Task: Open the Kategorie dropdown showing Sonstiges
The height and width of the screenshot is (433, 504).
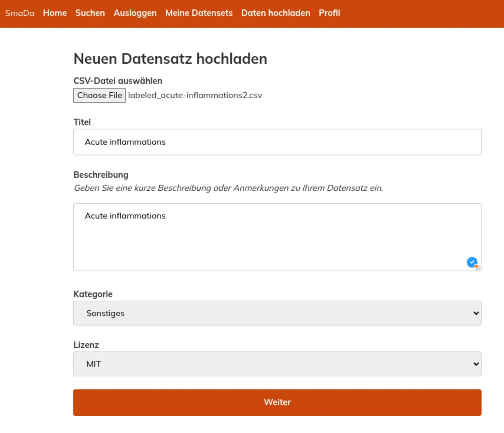Action: (277, 313)
